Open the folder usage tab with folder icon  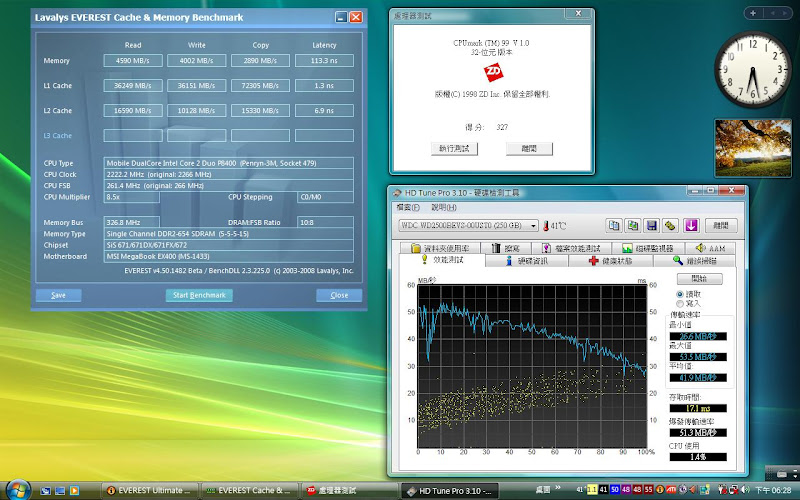coord(440,248)
